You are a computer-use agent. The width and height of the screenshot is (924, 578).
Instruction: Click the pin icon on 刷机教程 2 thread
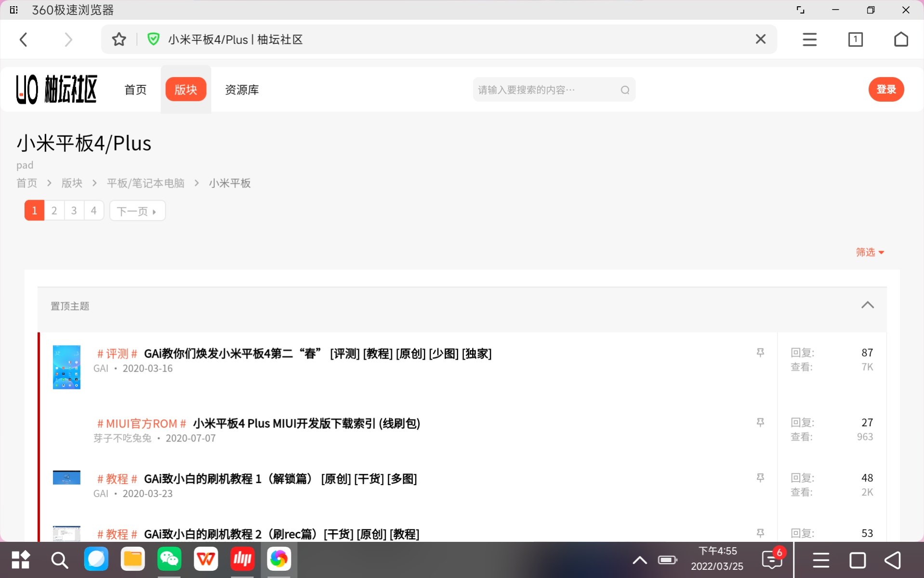760,534
